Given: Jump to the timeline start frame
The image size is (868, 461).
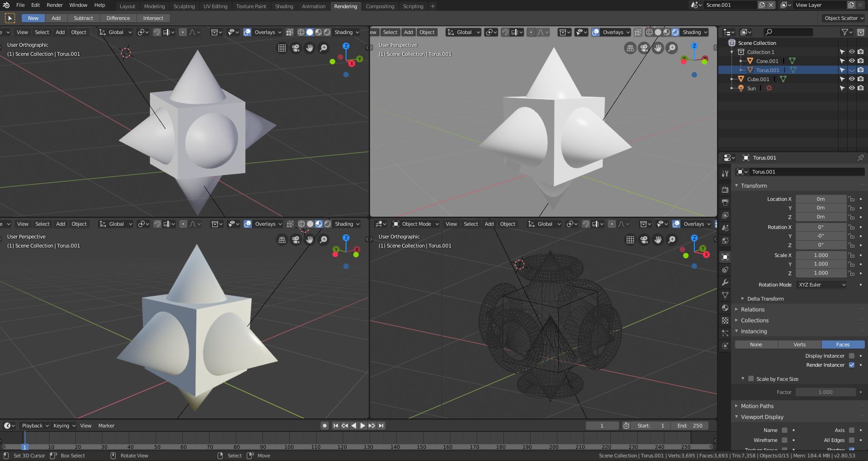Looking at the screenshot, I should (336, 426).
